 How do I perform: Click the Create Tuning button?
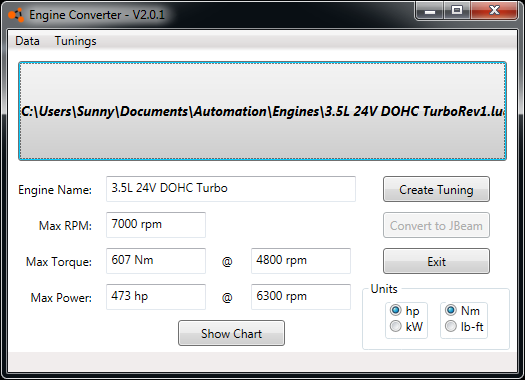[436, 189]
